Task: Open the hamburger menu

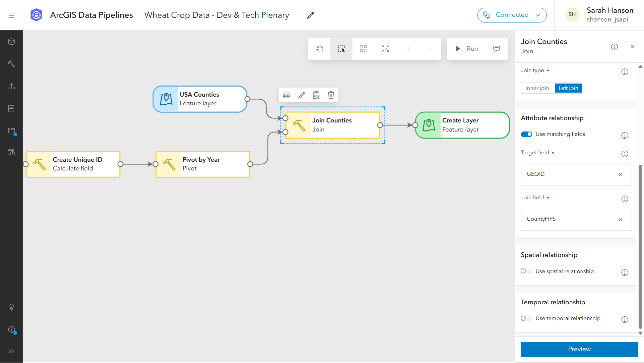Action: click(12, 15)
